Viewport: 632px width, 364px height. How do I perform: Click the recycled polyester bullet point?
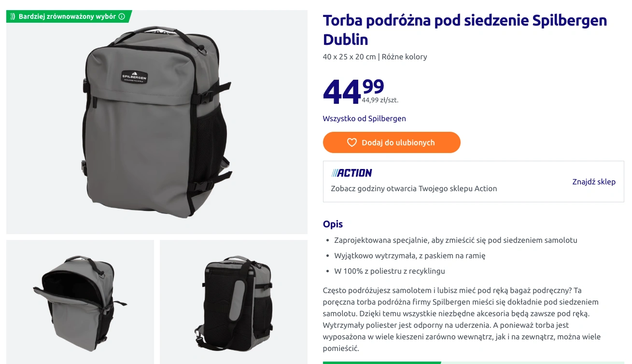coord(390,271)
